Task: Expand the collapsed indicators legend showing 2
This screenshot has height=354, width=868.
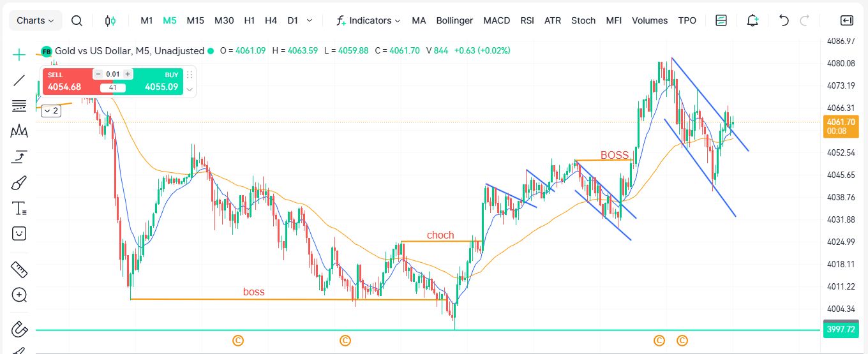Action: (51, 111)
